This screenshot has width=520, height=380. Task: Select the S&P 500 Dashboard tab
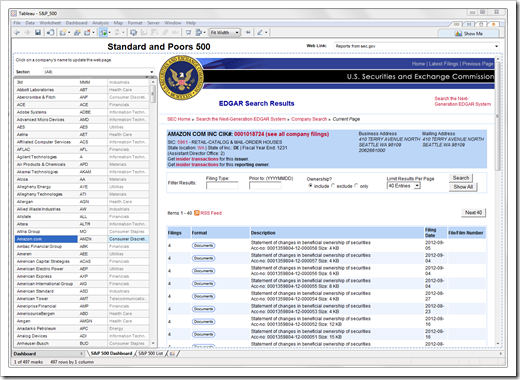(x=111, y=353)
